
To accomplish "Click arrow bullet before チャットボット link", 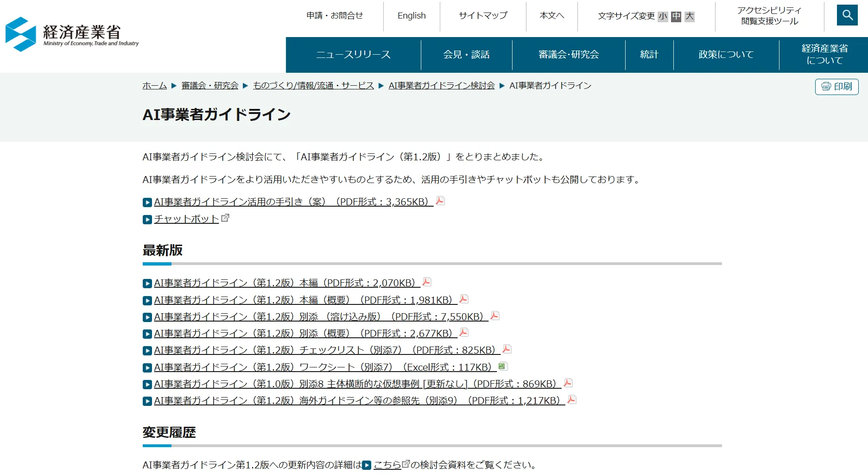I will click(x=147, y=220).
